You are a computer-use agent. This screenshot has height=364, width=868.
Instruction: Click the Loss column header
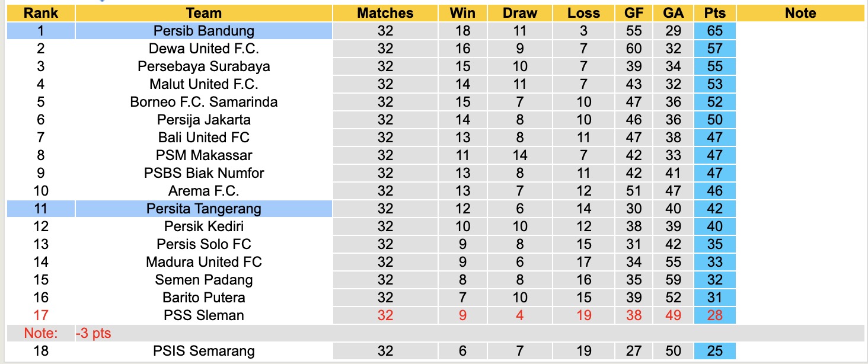click(583, 13)
